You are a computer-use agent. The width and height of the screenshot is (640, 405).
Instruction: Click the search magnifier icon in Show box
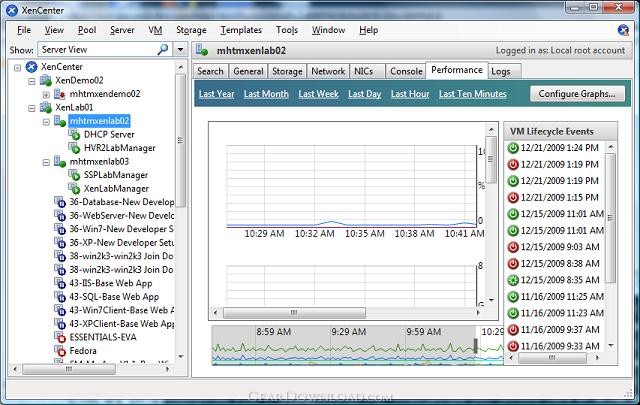(x=163, y=49)
